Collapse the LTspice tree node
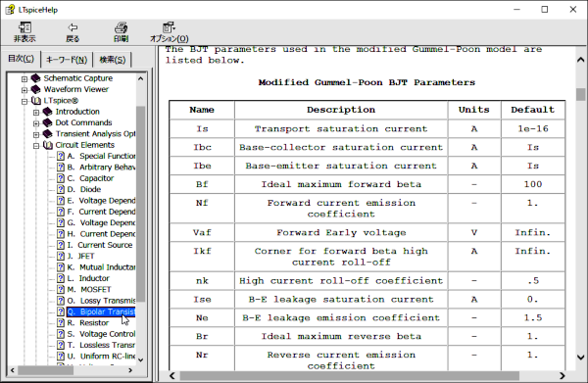 (24, 101)
